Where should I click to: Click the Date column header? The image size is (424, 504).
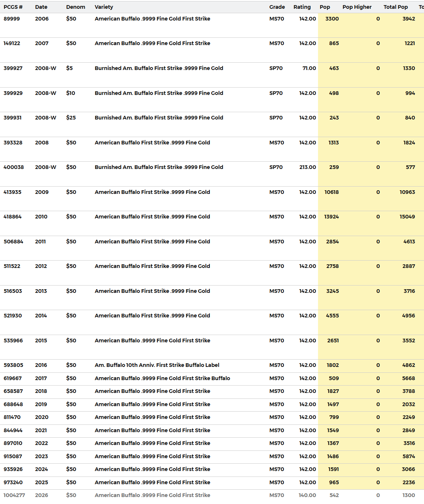coord(41,7)
